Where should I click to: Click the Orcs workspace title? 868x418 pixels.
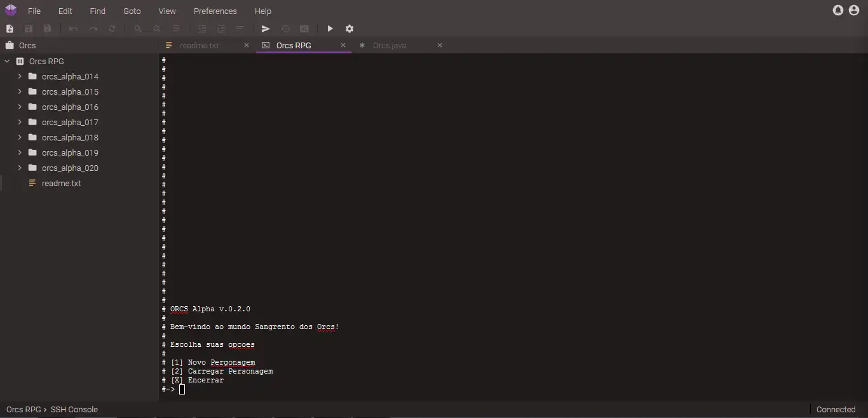[27, 46]
